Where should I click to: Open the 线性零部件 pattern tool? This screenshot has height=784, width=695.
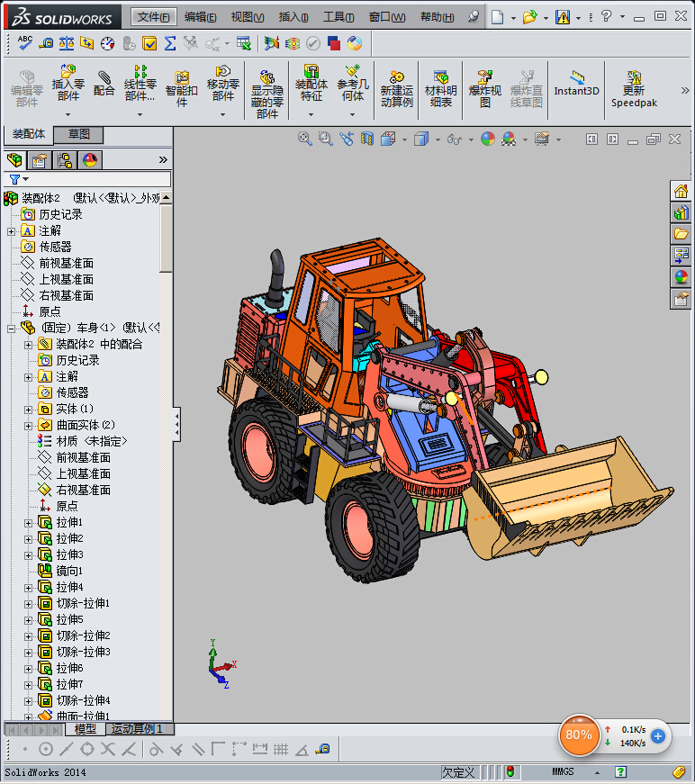coord(140,83)
